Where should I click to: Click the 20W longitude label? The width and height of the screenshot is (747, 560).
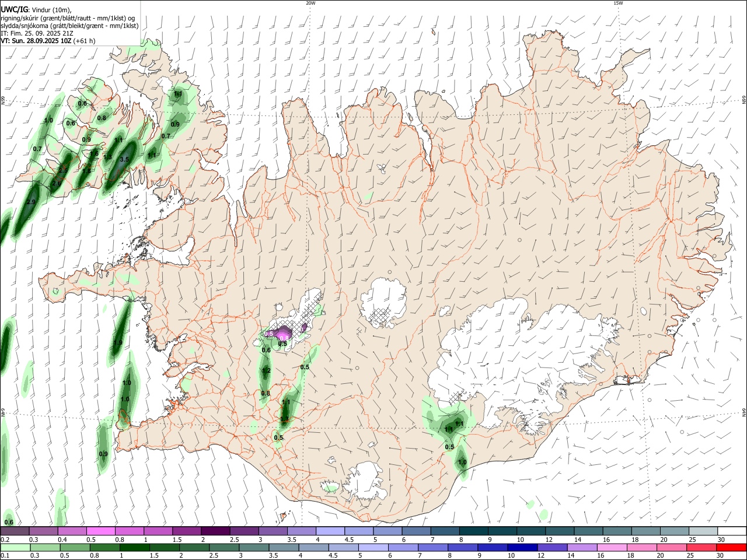[310, 3]
